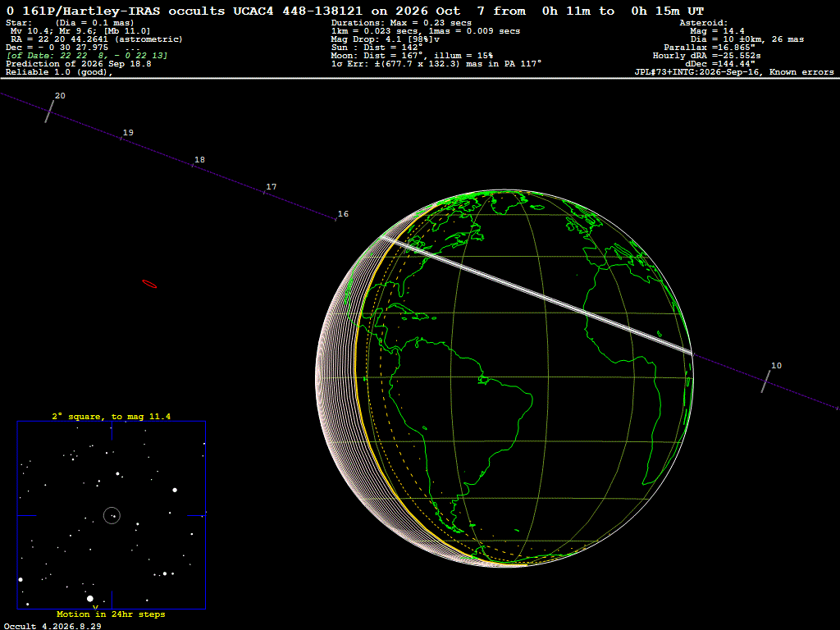Click the red error ellipse marker
Screen dimensions: 840x630
149,284
